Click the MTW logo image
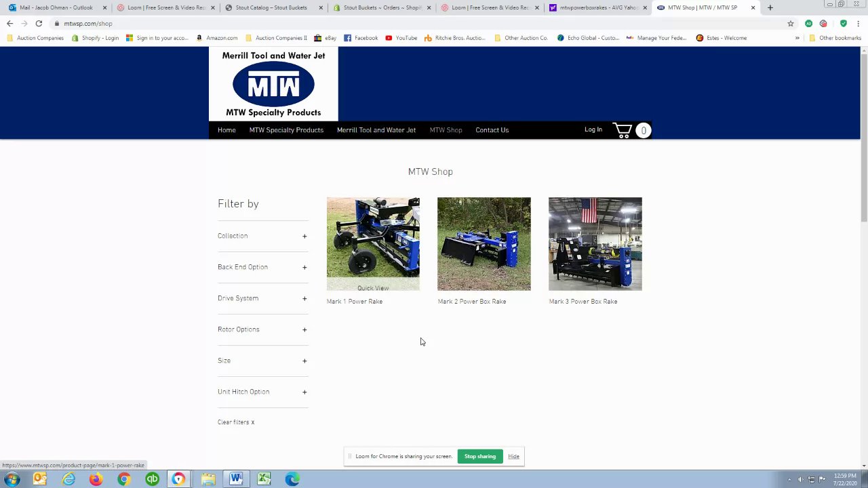Screen dimensions: 868x488 pyautogui.click(x=273, y=84)
